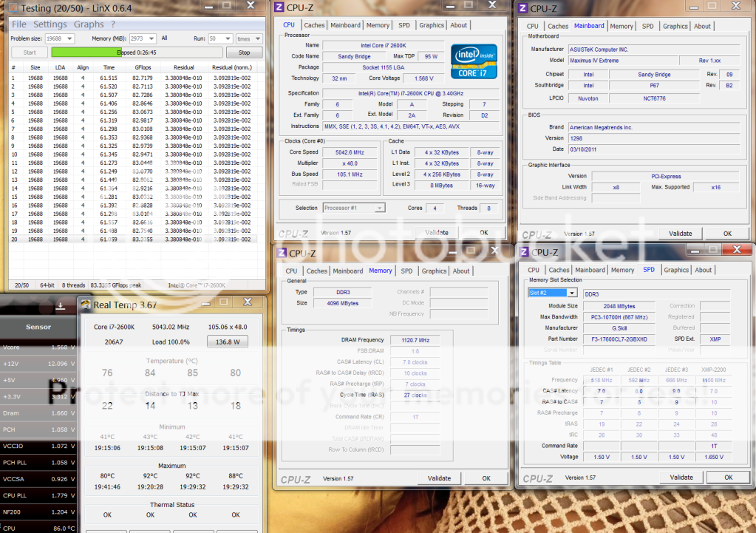
Task: Click the BIOS version value 1298
Action: (654, 138)
